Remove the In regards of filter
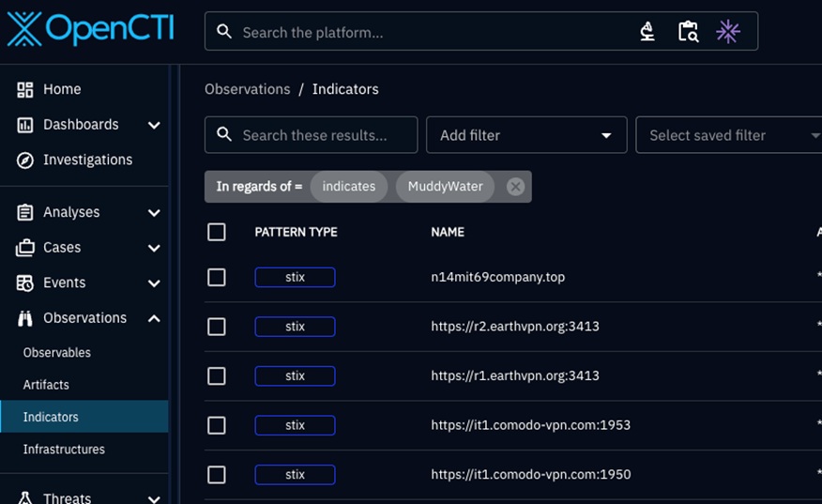This screenshot has height=504, width=822. click(x=515, y=186)
